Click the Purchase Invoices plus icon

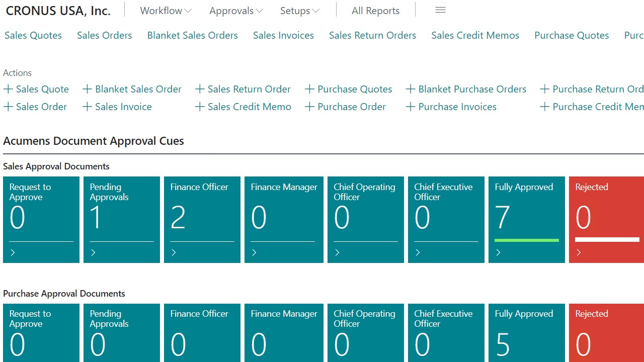click(410, 107)
